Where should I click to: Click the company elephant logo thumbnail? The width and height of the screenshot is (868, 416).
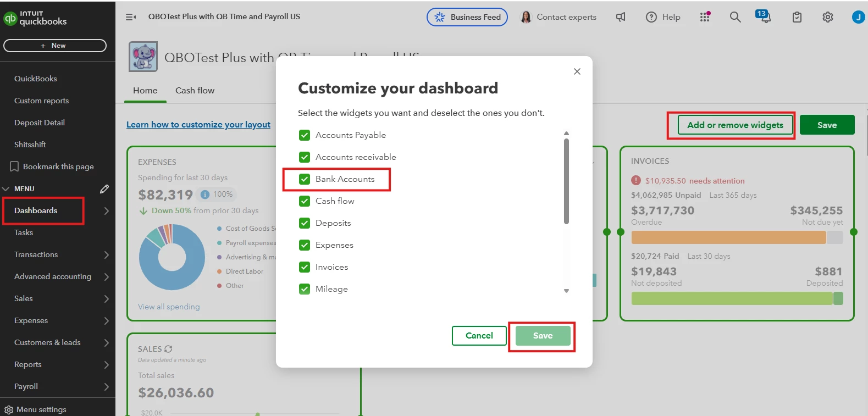click(143, 57)
